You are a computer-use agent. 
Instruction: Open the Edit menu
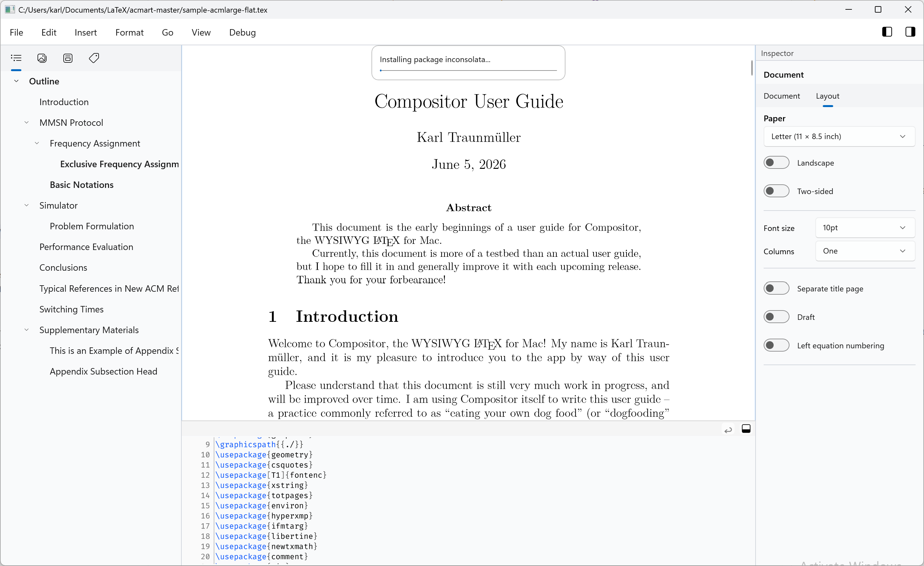pyautogui.click(x=49, y=32)
